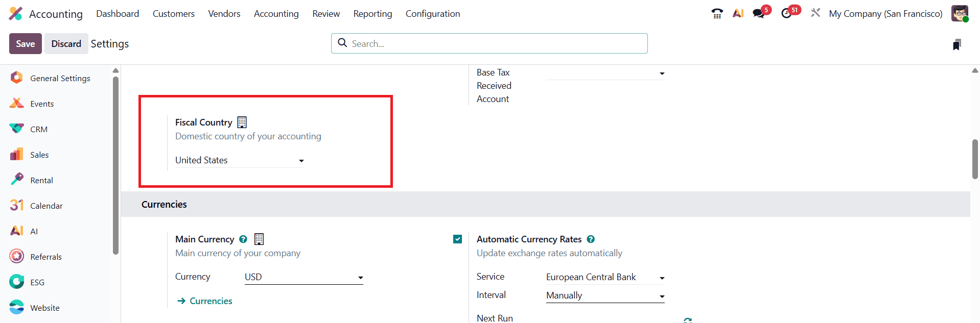Select the Rental label in sidebar
The image size is (980, 323).
[x=41, y=180]
